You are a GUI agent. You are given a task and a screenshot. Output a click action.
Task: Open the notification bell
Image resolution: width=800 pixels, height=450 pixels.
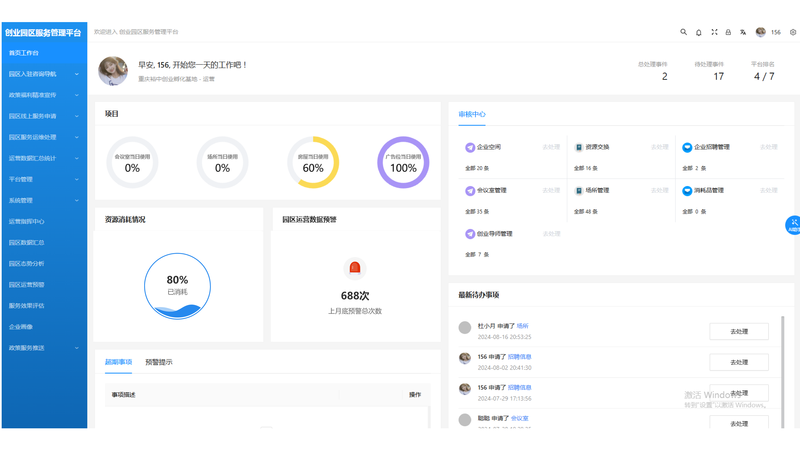tap(698, 32)
